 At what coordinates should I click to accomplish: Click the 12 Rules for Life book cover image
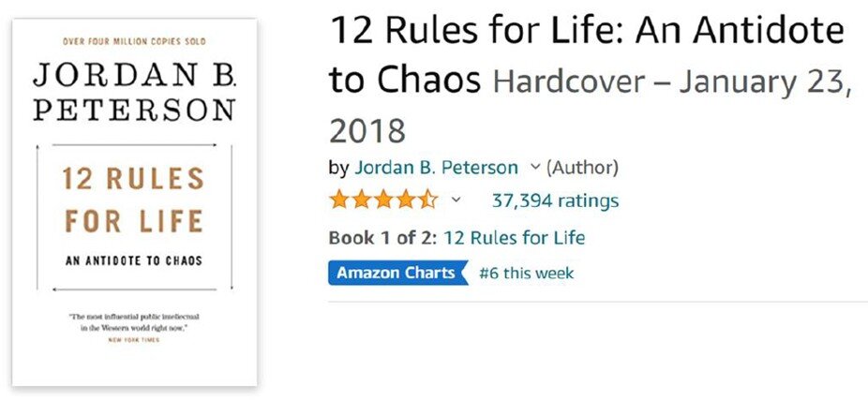tap(135, 202)
